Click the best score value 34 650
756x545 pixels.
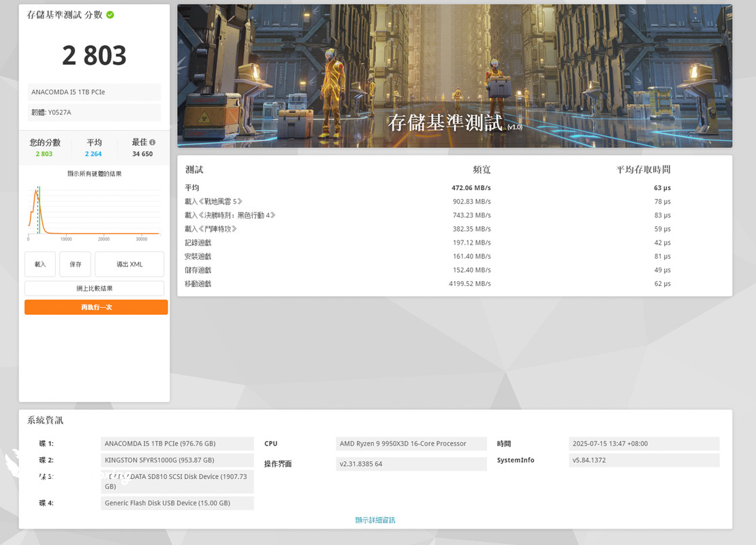click(x=142, y=154)
